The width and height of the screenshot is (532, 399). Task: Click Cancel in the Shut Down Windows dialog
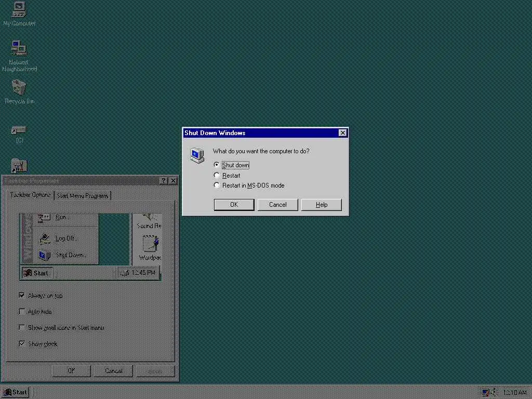(277, 205)
